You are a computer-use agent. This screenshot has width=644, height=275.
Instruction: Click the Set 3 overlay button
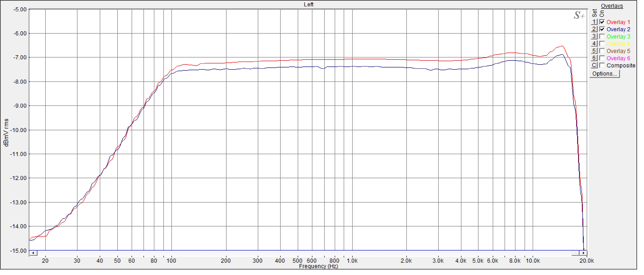tap(594, 36)
